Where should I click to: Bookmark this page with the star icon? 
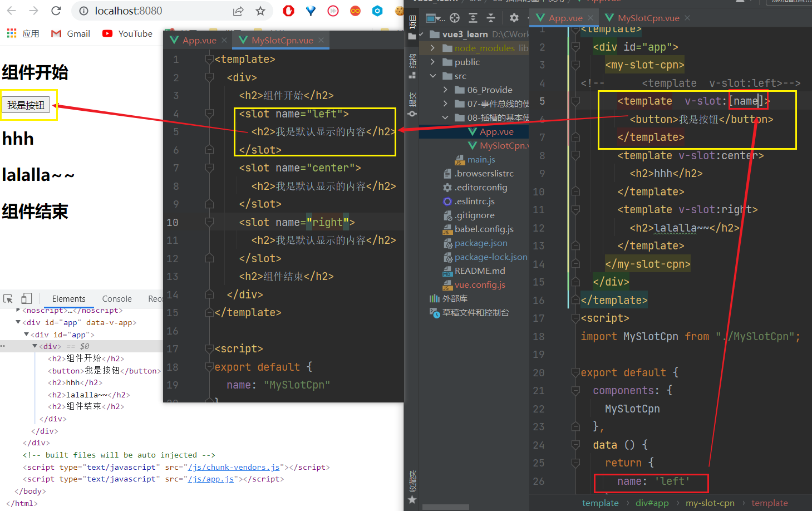(x=260, y=11)
